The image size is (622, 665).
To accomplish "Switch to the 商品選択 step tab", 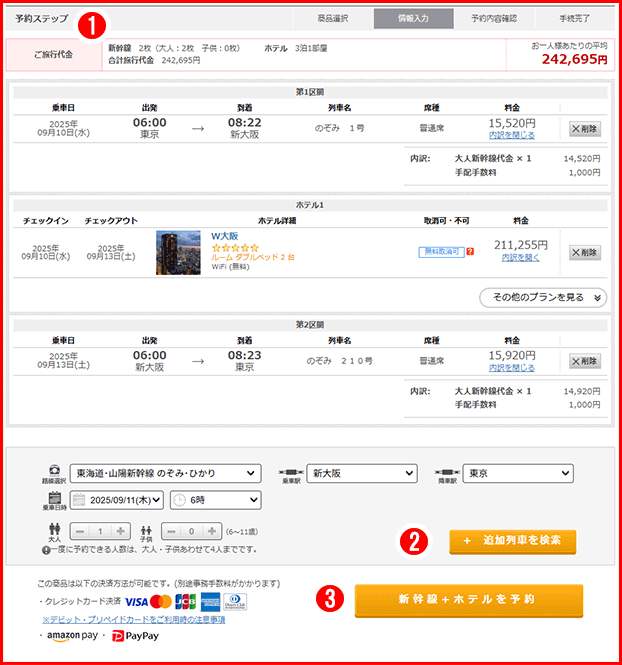I will coord(331,19).
